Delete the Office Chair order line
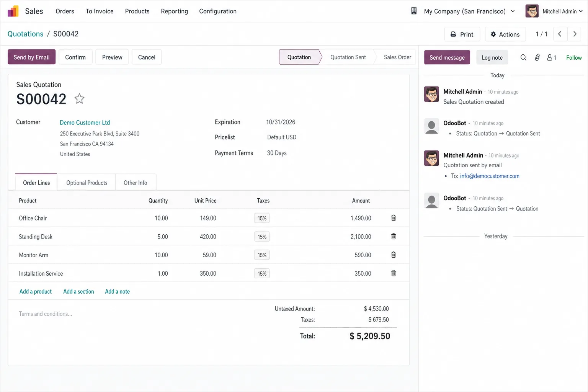This screenshot has height=392, width=588. pyautogui.click(x=393, y=218)
